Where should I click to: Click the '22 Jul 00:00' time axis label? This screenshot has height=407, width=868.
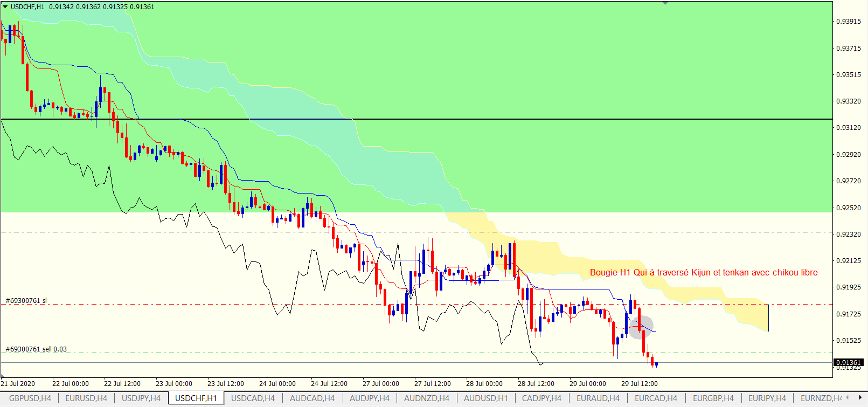[71, 384]
